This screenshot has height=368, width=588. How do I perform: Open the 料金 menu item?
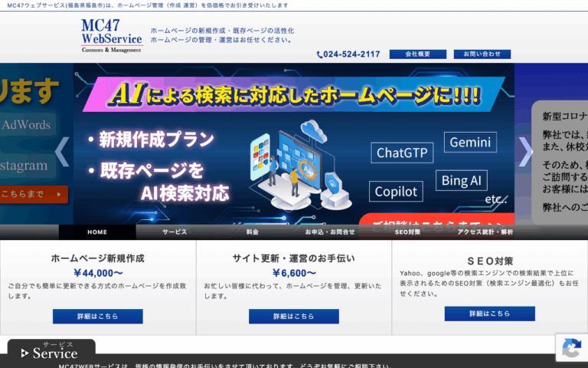252,232
